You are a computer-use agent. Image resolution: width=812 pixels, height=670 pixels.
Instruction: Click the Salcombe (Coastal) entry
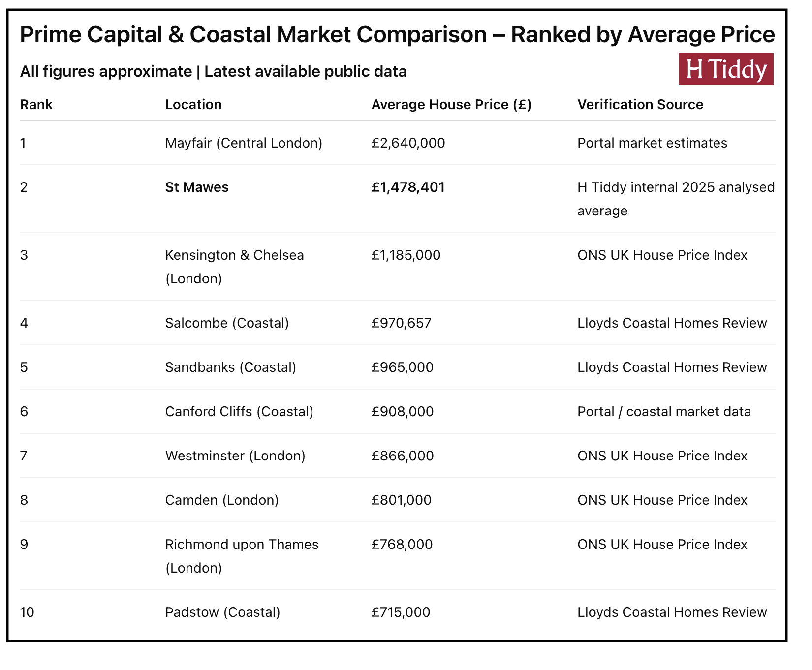(x=227, y=323)
